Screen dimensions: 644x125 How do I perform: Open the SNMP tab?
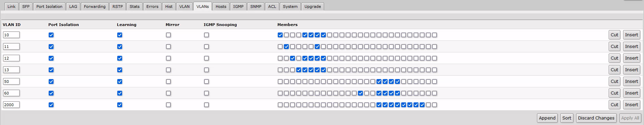click(x=256, y=7)
